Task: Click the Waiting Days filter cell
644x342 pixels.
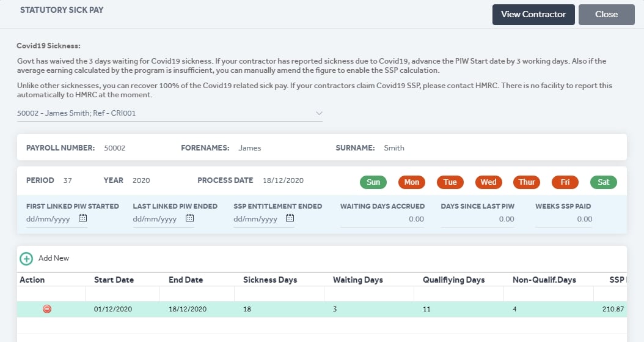Action: [x=369, y=294]
